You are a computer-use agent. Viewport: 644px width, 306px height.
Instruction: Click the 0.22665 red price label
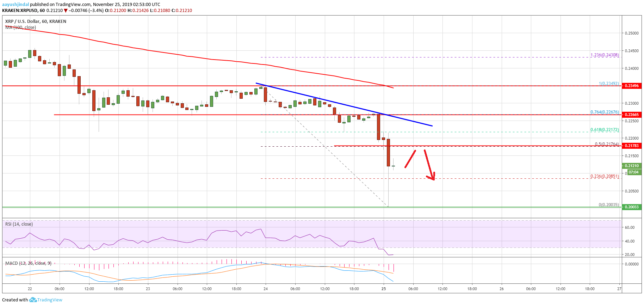pyautogui.click(x=631, y=115)
